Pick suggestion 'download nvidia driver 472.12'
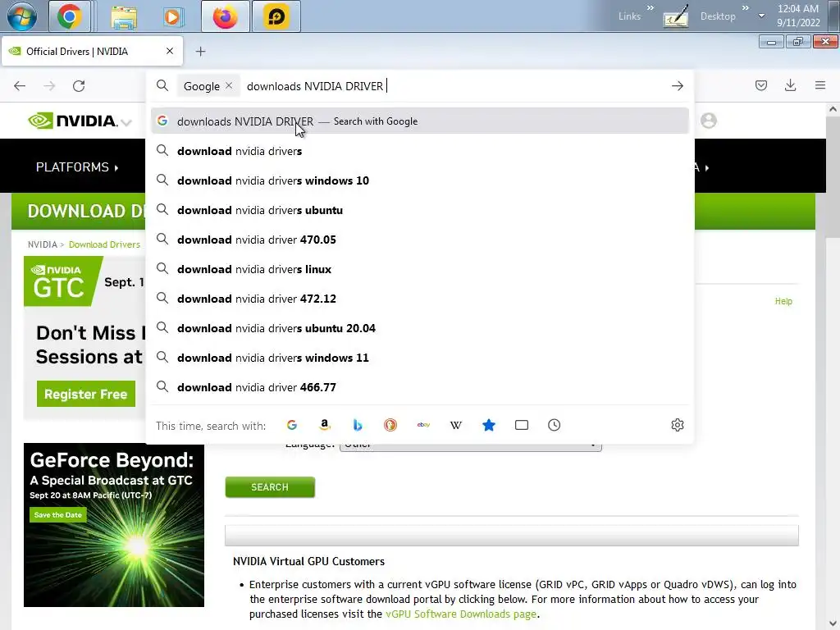The image size is (840, 630). point(419,299)
